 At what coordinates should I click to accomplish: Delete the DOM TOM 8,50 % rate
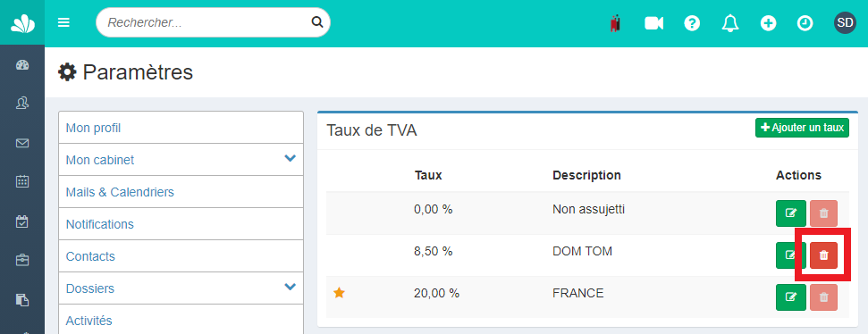click(x=823, y=255)
